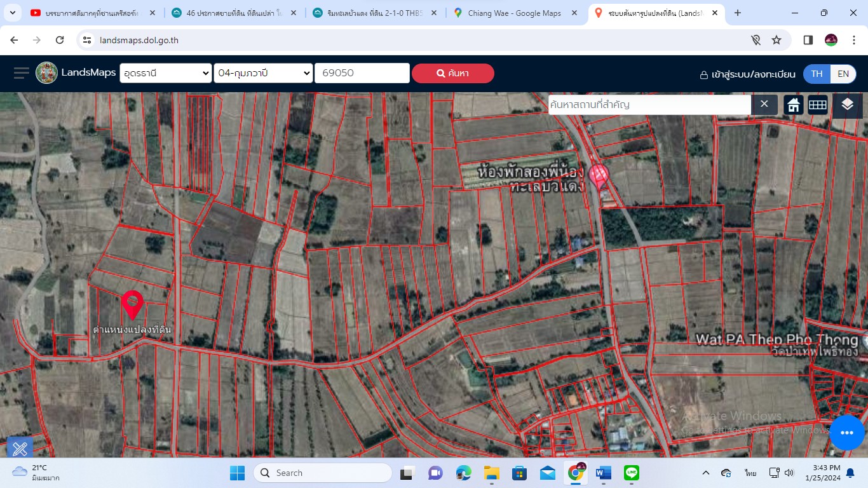868x488 pixels.
Task: Go back in browser history
Action: tap(14, 40)
